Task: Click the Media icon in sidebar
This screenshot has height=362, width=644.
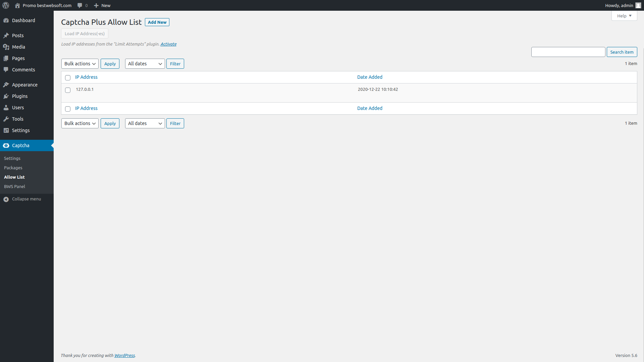Action: coord(6,47)
